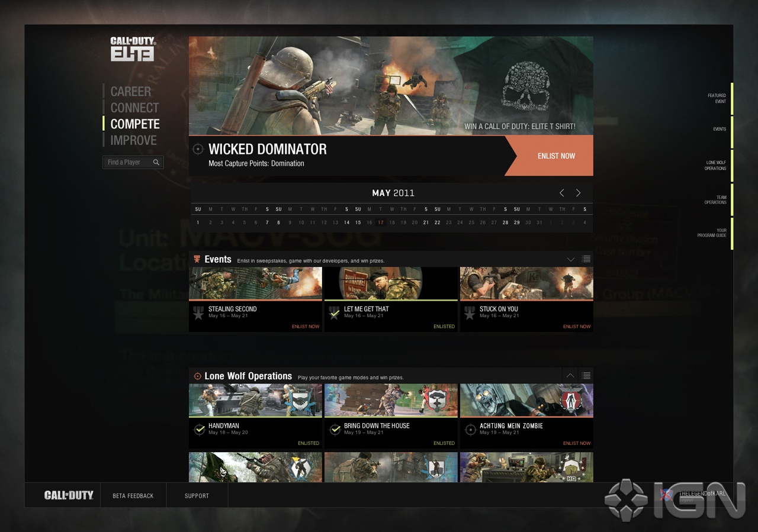
Task: Click Enlisted status on Handyman card
Action: [309, 443]
